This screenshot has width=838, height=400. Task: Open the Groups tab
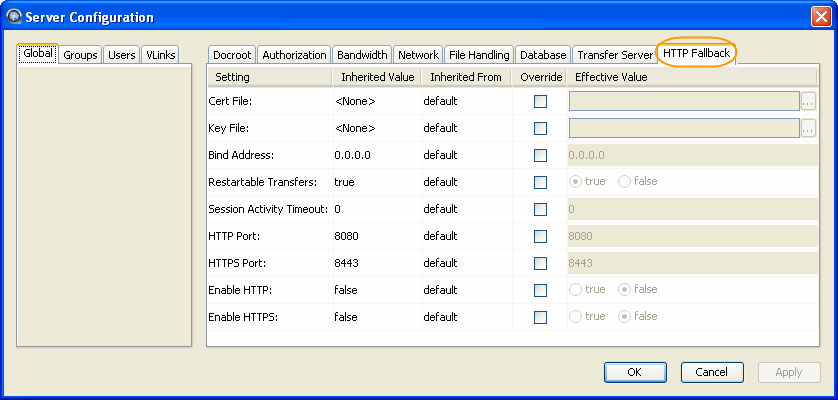[x=80, y=55]
